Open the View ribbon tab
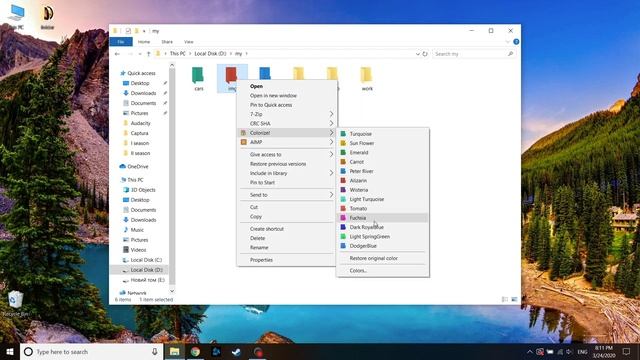Viewport: 640px width, 360px height. tap(189, 42)
